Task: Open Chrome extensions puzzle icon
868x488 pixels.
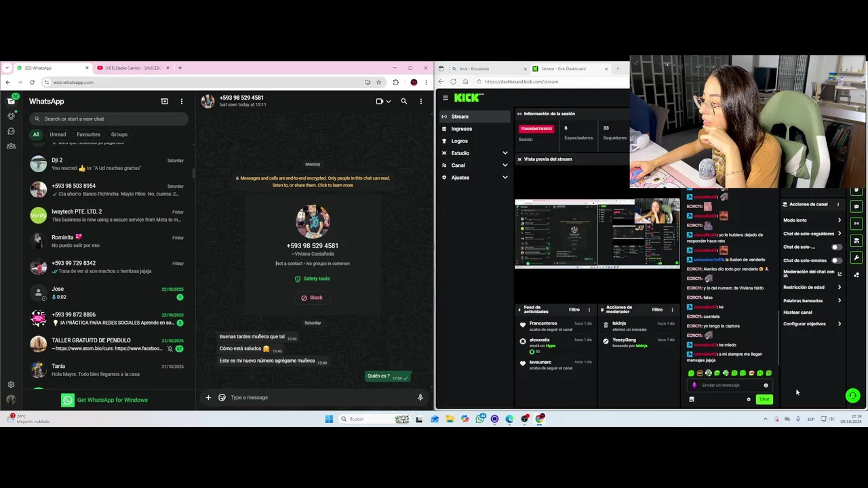Action: coord(396,82)
